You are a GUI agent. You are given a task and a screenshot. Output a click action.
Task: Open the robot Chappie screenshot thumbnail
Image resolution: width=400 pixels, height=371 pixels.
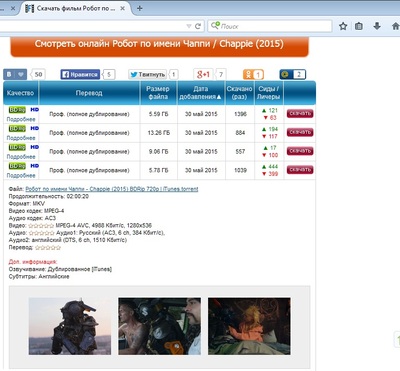[x=70, y=326]
